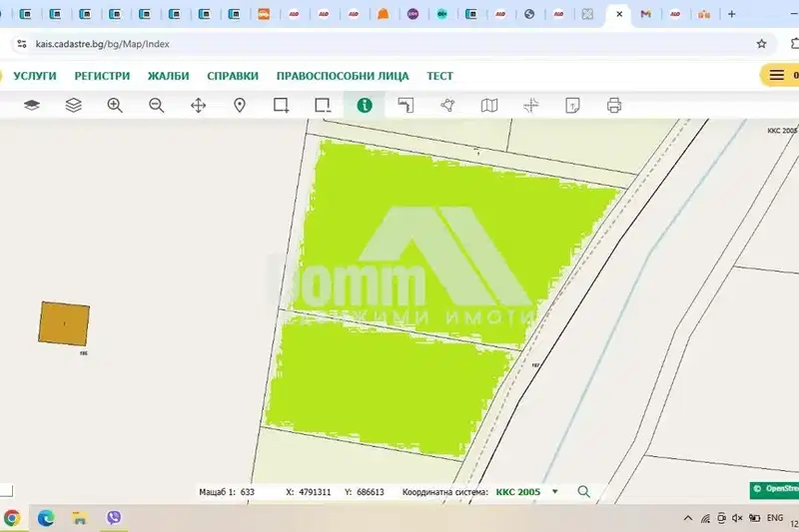Click the print map icon
The width and height of the screenshot is (799, 532).
(614, 106)
